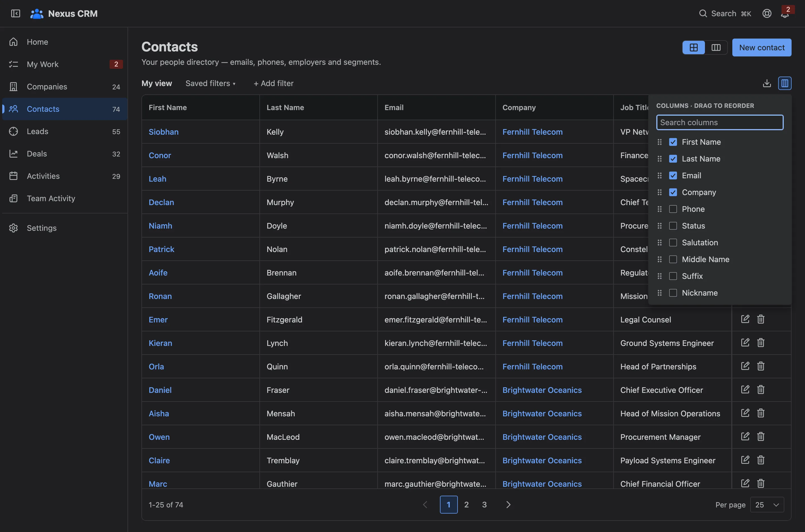Screen dimensions: 805x532
Task: Delete the Emer Fitzgerald contact
Action: tap(761, 319)
